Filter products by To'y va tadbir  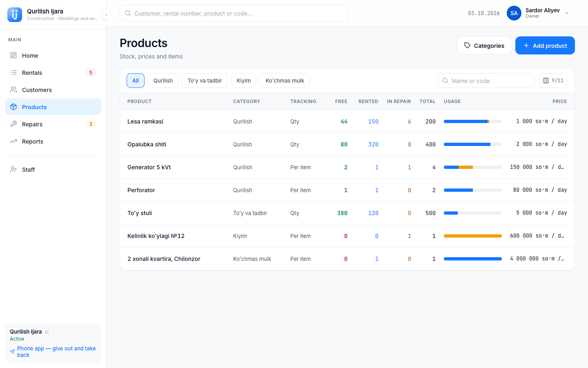tap(205, 81)
